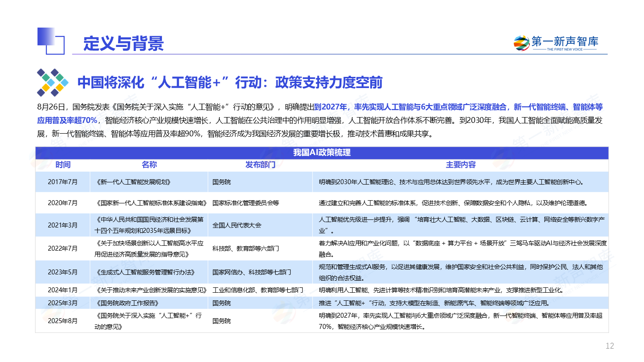This screenshot has height=362, width=644.
Task: Select the 定义与背景 slide title
Action: [123, 43]
